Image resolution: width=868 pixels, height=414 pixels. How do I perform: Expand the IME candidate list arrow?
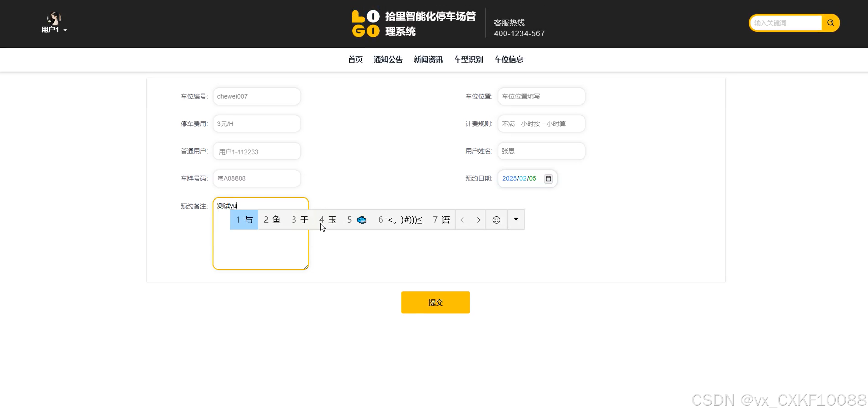(516, 219)
